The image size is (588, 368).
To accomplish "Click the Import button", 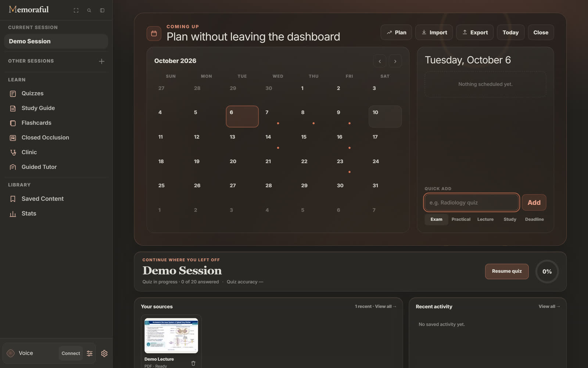I will [x=434, y=32].
